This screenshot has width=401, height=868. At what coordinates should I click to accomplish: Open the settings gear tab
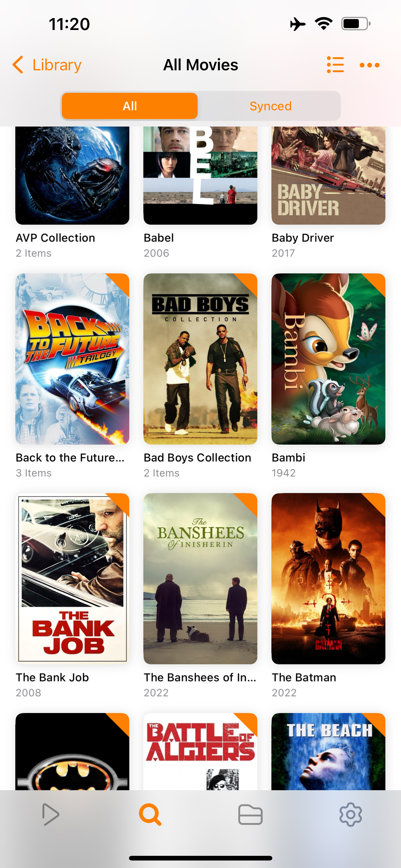point(350,815)
